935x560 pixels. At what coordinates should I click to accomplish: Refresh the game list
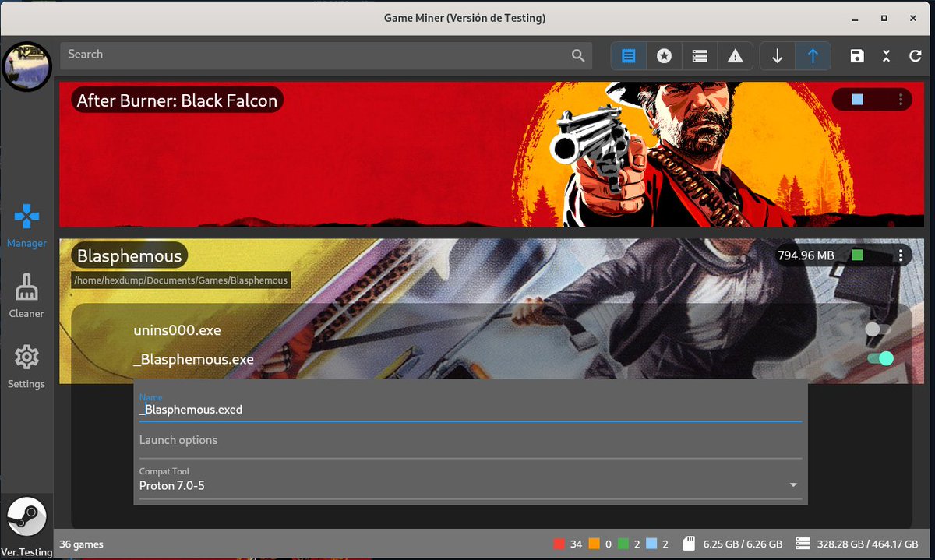coord(916,55)
